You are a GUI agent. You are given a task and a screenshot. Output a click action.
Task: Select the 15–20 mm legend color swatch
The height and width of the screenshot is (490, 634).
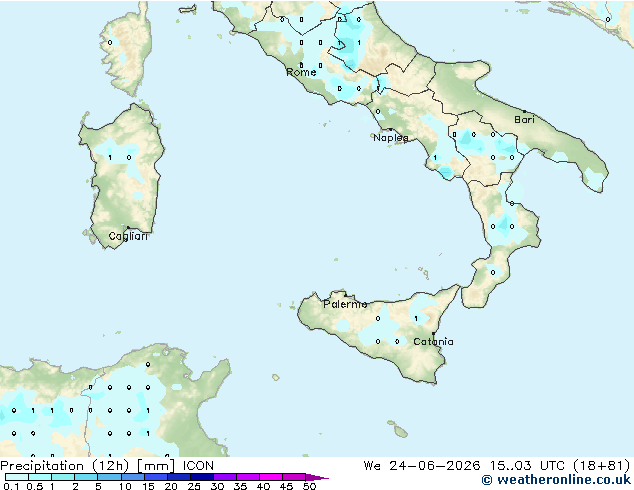point(155,477)
